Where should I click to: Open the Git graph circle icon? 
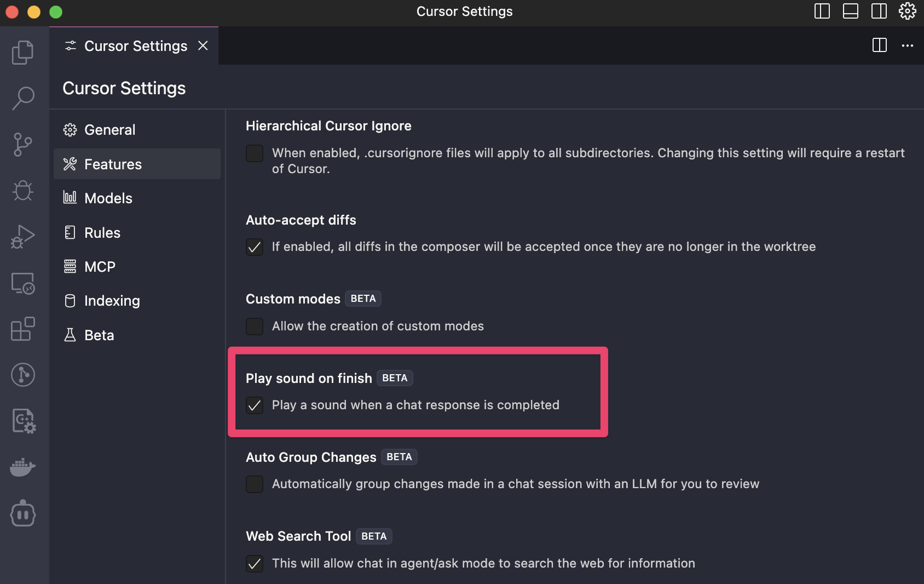tap(23, 375)
